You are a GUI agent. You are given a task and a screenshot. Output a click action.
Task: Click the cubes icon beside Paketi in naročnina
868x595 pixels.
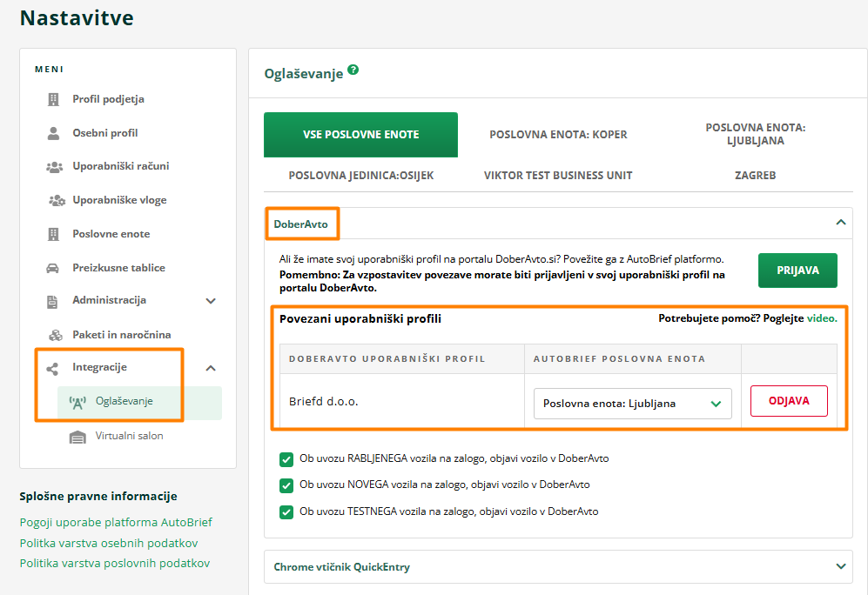tap(56, 335)
